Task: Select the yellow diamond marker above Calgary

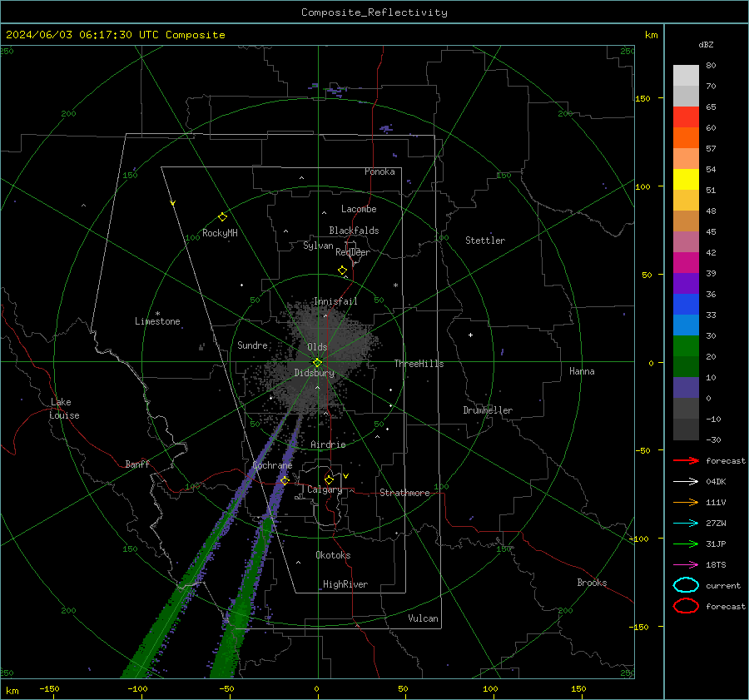Action: 329,479
